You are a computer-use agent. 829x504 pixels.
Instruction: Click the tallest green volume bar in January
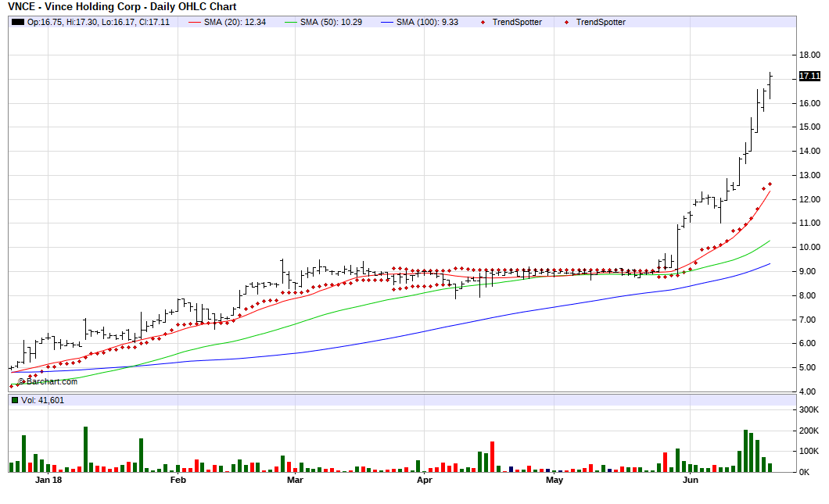(x=86, y=449)
